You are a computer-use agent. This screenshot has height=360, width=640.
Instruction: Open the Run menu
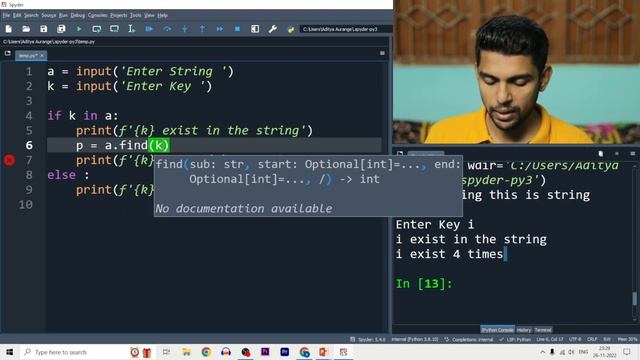point(63,16)
